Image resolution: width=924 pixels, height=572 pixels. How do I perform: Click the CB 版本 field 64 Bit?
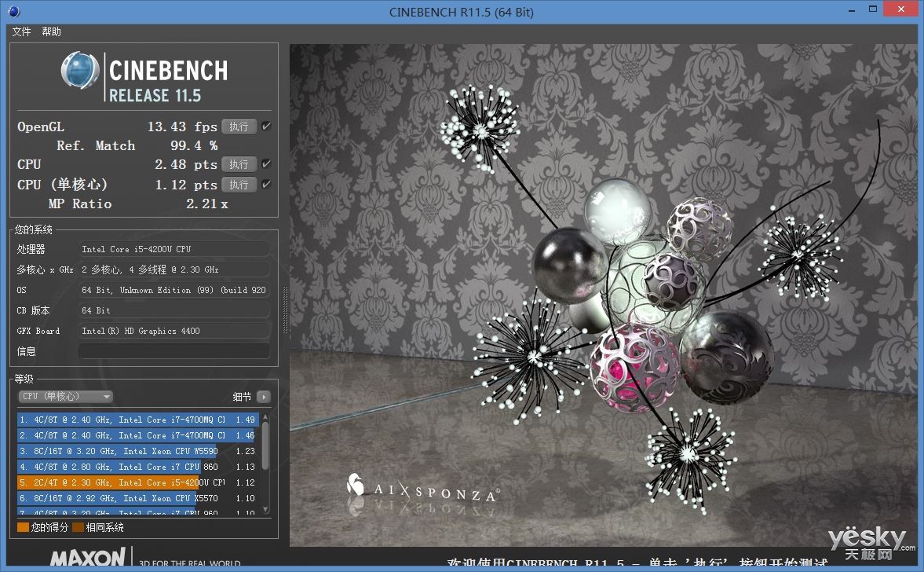173,310
